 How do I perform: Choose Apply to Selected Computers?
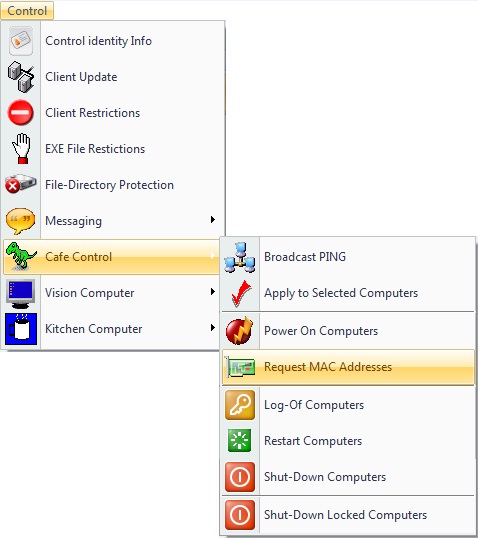point(348,293)
